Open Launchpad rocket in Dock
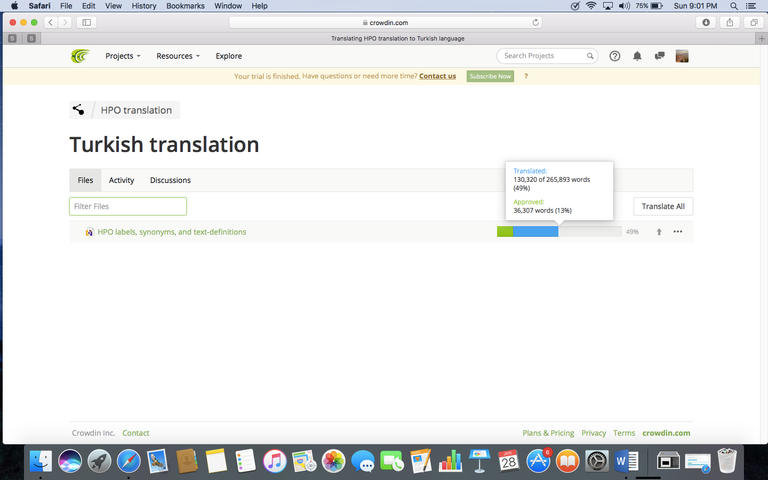This screenshot has height=480, width=768. [99, 461]
